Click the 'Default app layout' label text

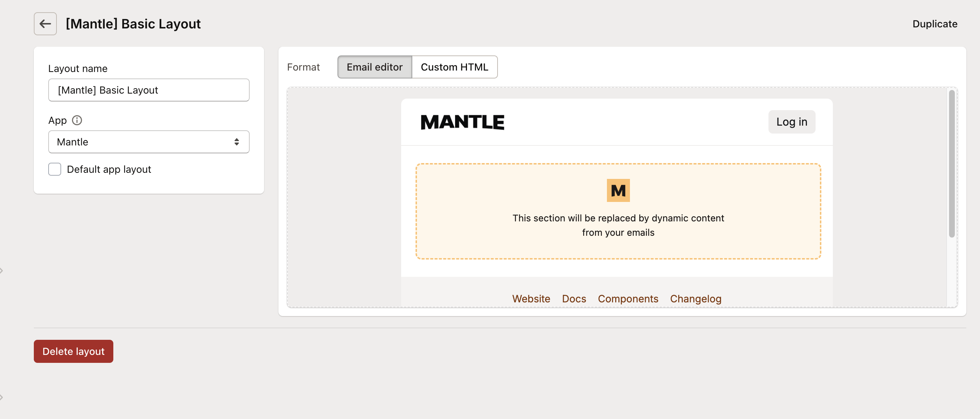(109, 169)
